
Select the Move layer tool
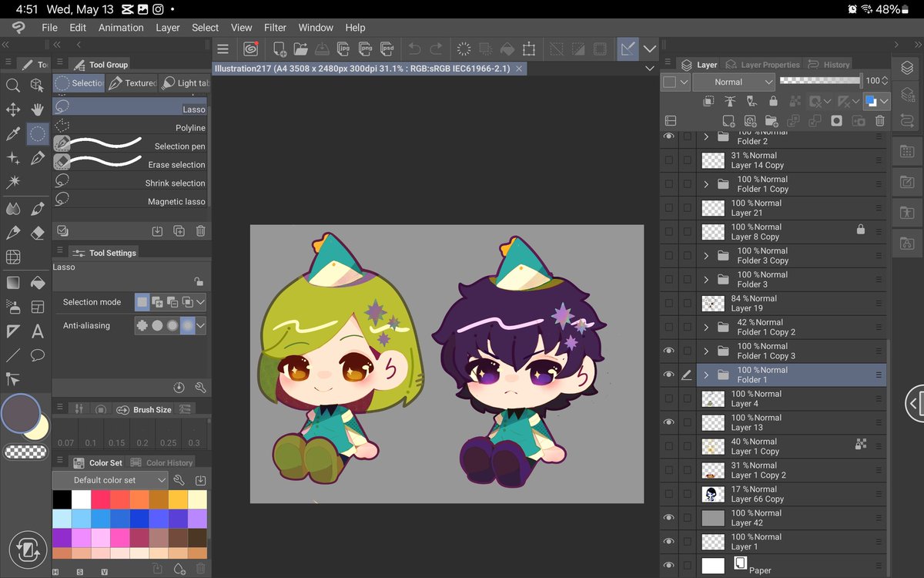coord(13,110)
